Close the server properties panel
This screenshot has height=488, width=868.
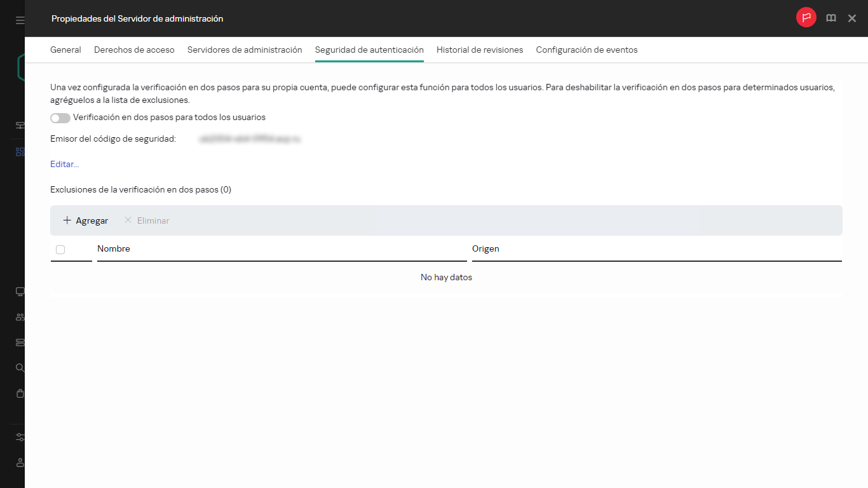click(852, 18)
